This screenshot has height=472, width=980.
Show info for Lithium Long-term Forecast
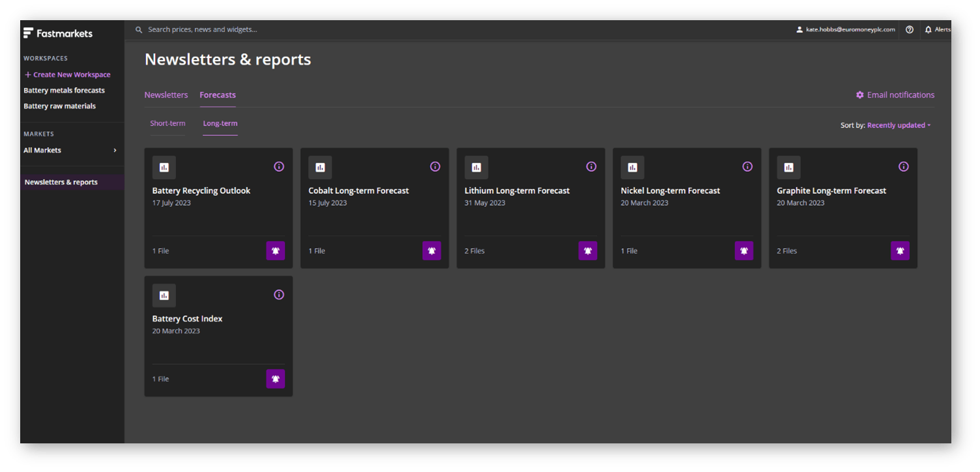(591, 167)
